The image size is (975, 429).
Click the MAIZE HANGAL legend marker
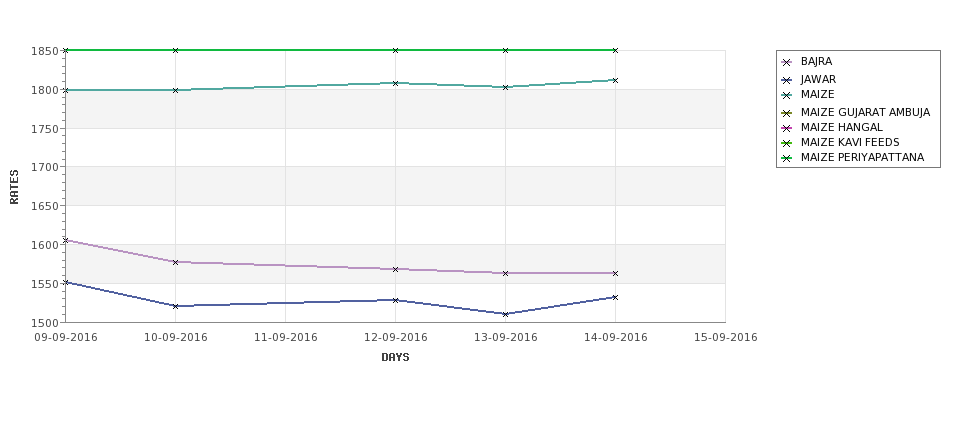787,128
